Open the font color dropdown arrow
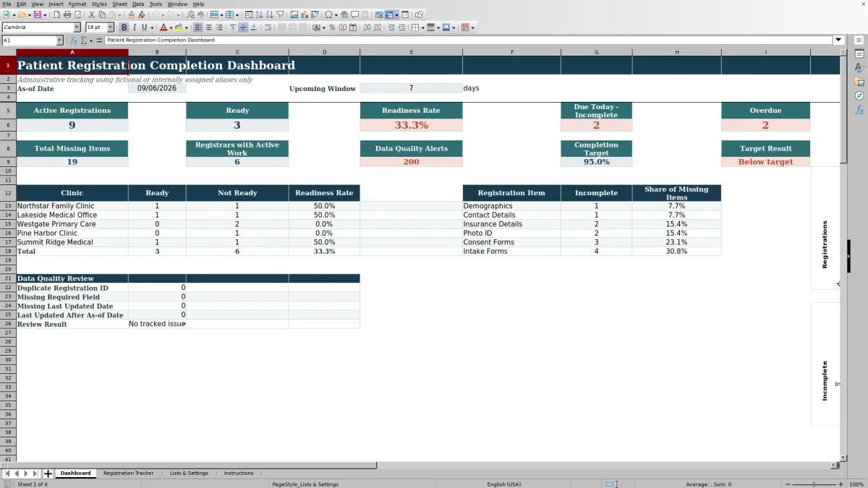 pyautogui.click(x=171, y=27)
